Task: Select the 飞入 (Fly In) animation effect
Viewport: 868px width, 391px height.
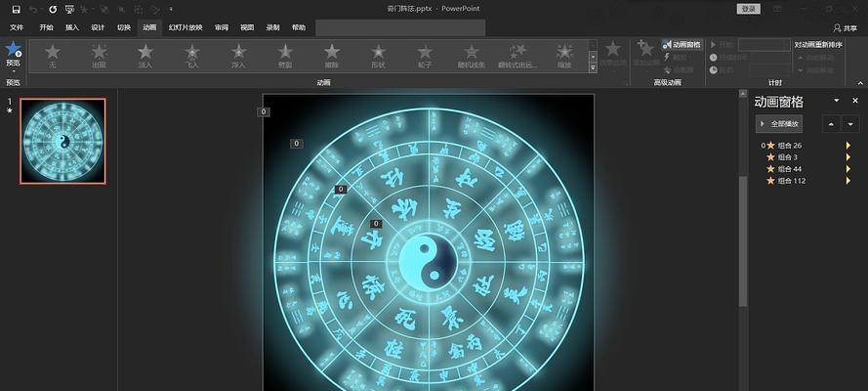Action: click(192, 56)
